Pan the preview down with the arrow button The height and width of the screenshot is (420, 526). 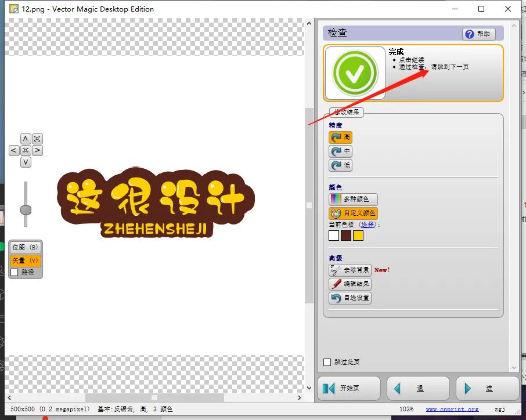26,162
